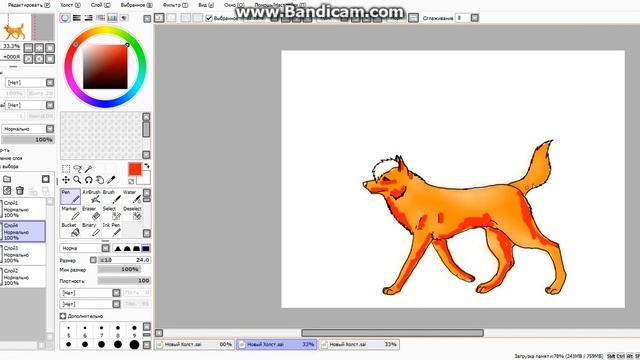Swap foreground and background colors arrow
The image size is (640, 360).
[x=147, y=166]
